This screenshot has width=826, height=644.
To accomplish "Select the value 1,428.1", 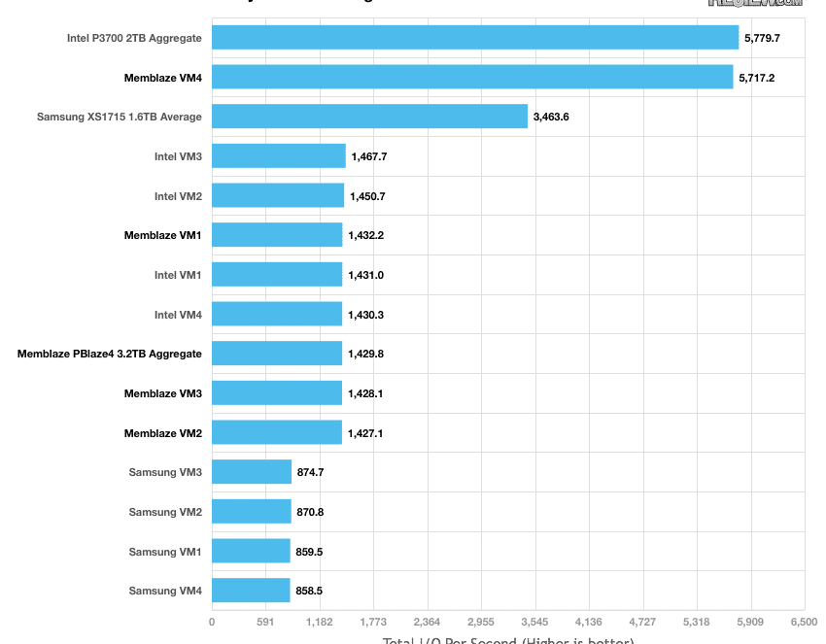I will (x=365, y=393).
